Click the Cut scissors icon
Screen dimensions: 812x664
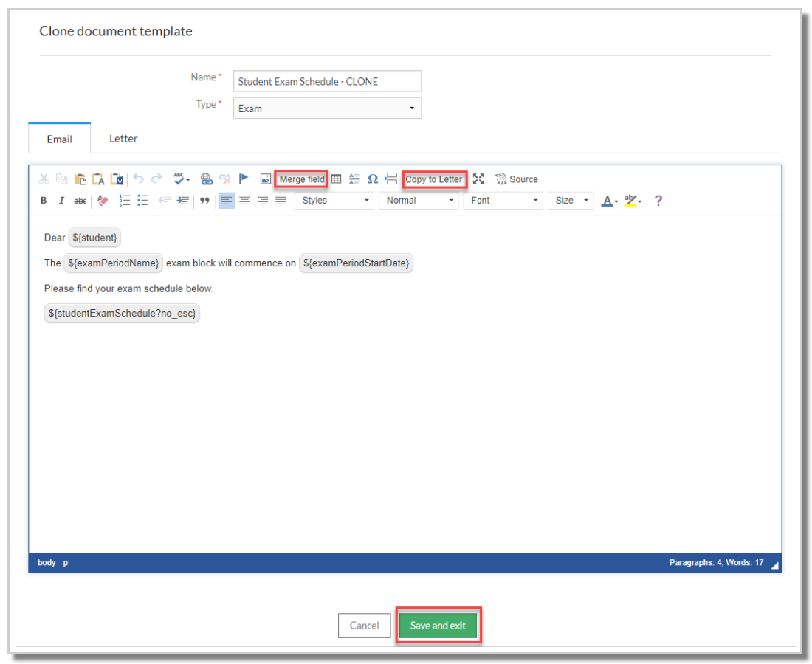pyautogui.click(x=44, y=179)
